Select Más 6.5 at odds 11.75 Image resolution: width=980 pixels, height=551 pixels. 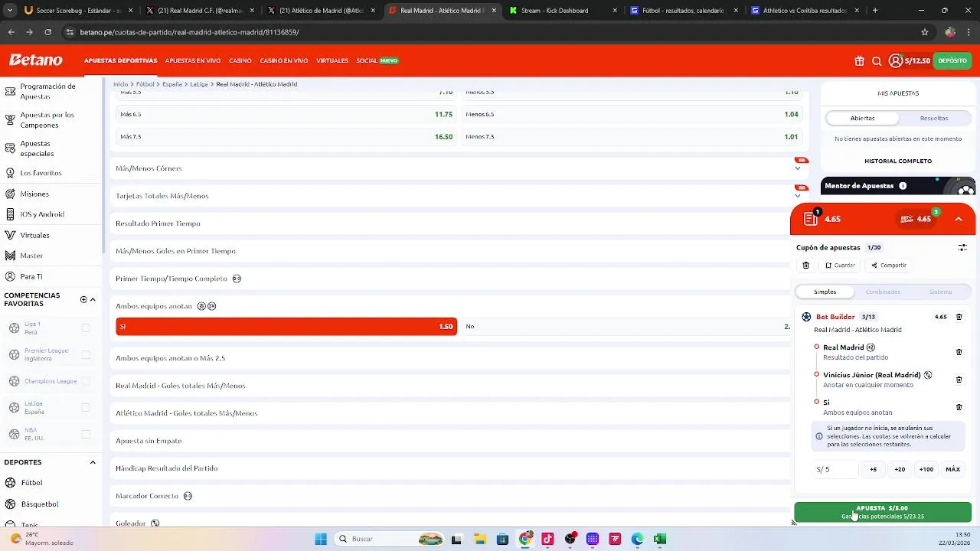[286, 114]
